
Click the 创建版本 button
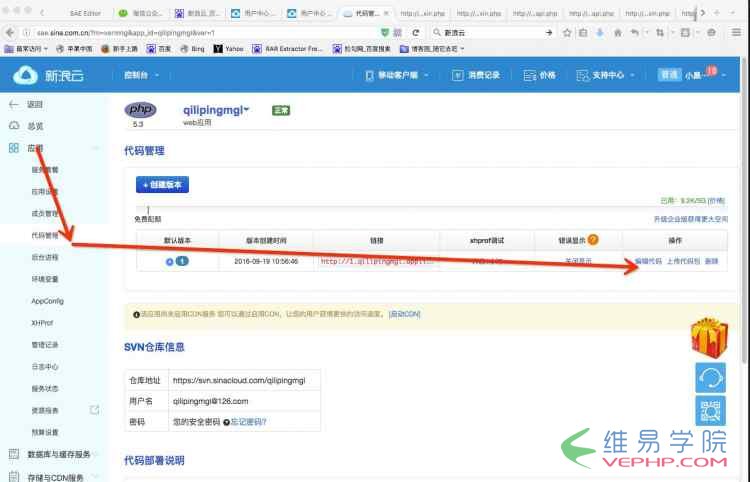tap(162, 185)
